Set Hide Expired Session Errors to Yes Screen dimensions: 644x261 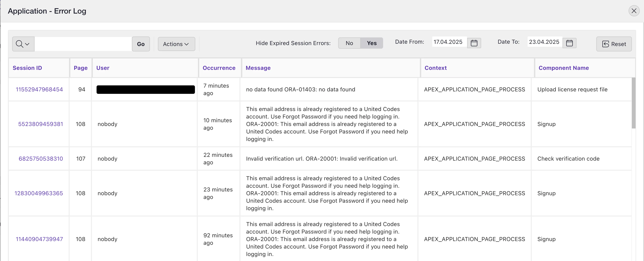pyautogui.click(x=372, y=43)
